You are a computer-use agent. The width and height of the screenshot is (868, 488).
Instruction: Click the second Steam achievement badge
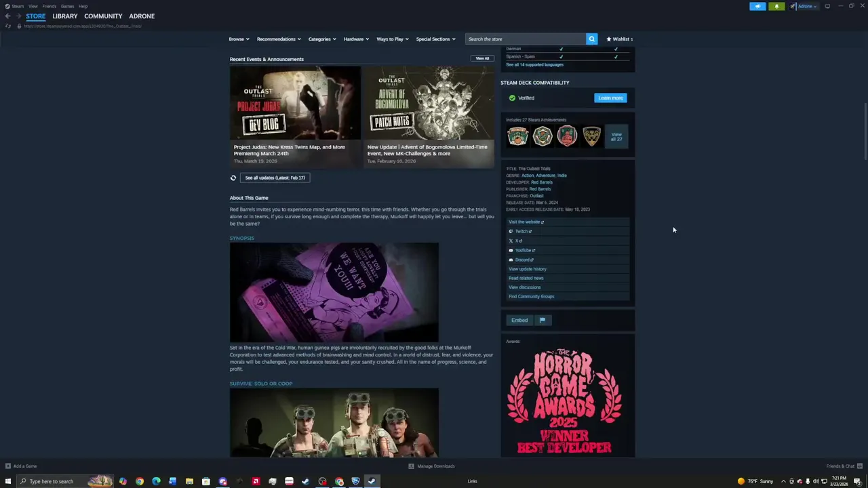542,136
